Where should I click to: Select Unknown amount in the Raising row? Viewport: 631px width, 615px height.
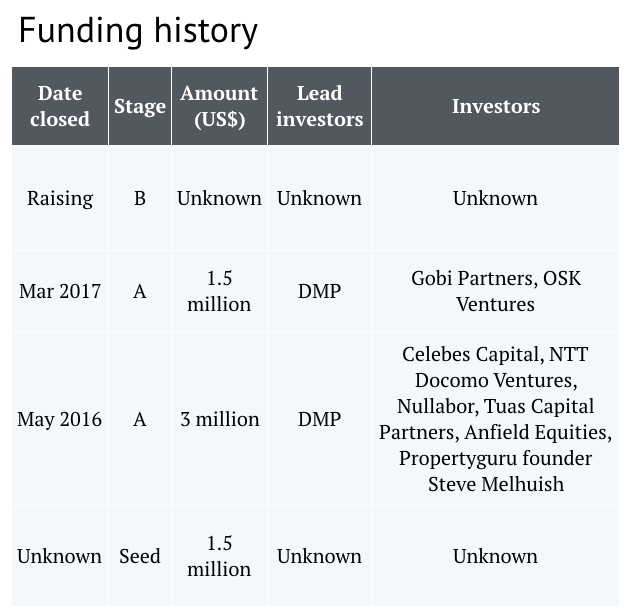[219, 198]
